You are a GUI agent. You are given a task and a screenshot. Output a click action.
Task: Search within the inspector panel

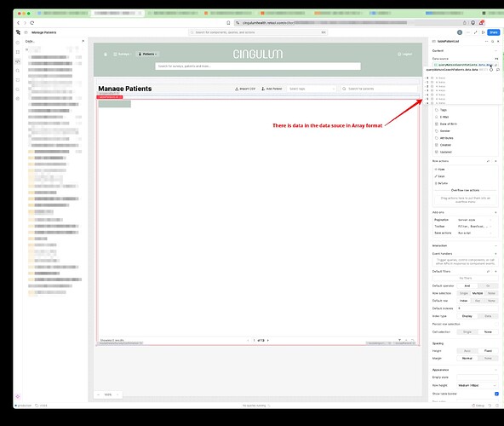(x=492, y=42)
